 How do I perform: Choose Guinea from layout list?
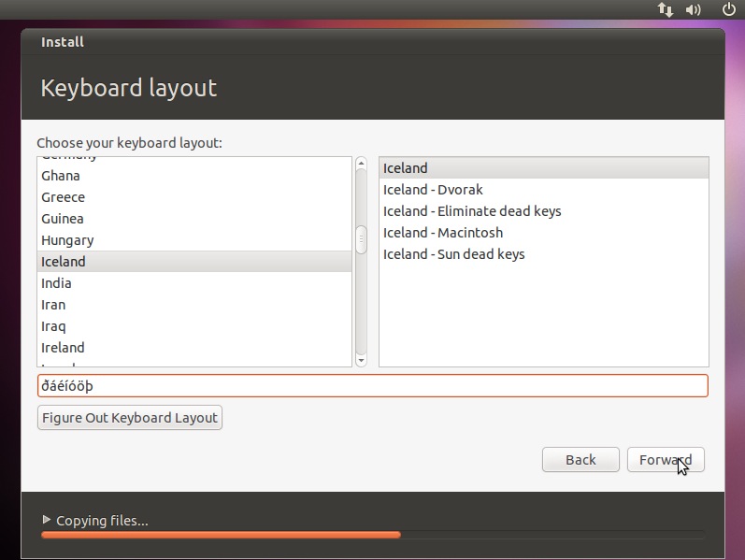(x=63, y=219)
